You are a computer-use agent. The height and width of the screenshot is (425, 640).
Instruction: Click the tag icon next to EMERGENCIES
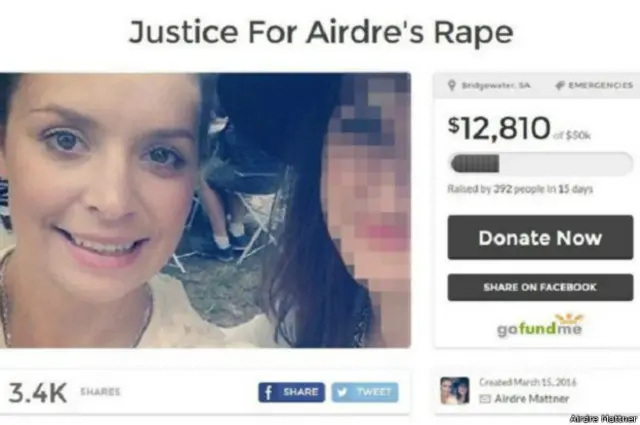tap(560, 85)
